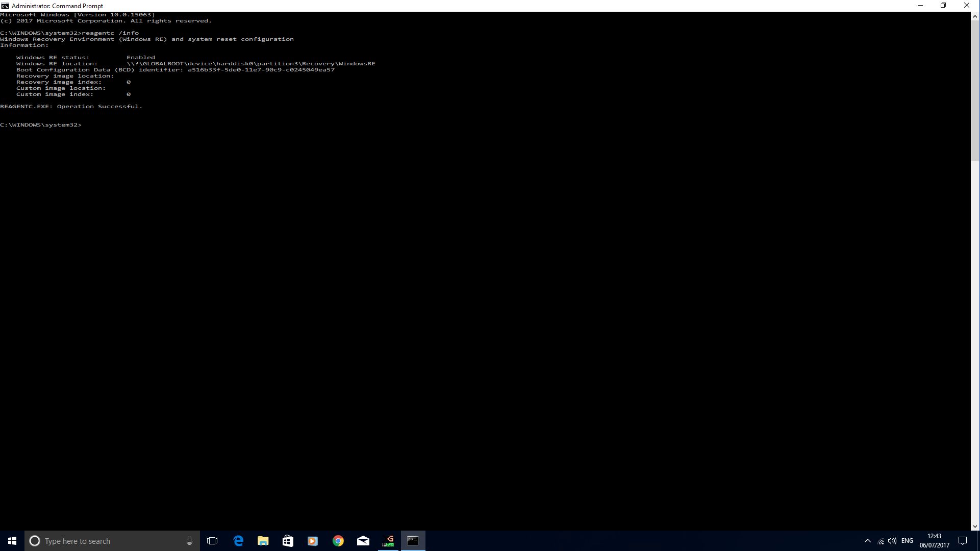This screenshot has height=551, width=980.
Task: Click the last C:\WINDOWS\system32> prompt
Action: (41, 125)
